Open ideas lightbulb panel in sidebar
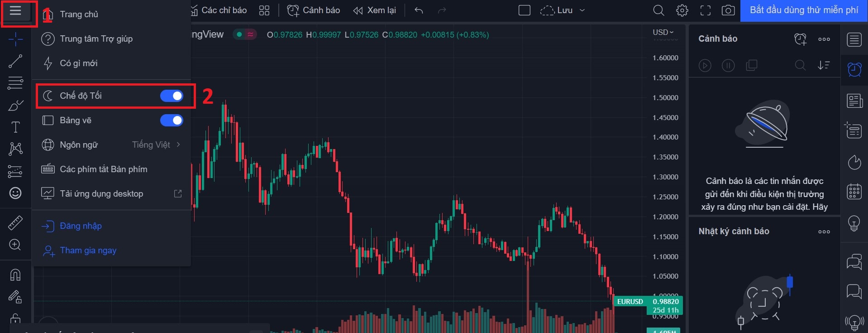868x333 pixels. tap(854, 223)
